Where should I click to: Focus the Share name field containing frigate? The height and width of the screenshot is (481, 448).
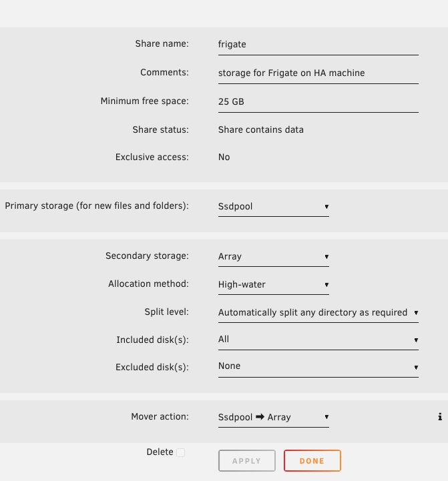click(x=318, y=45)
